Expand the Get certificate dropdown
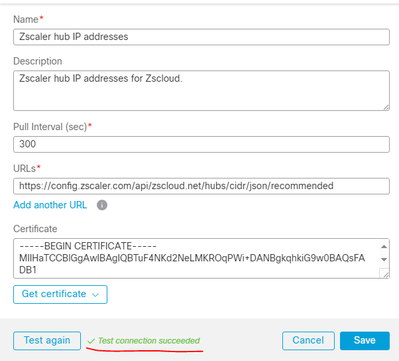 (60, 294)
